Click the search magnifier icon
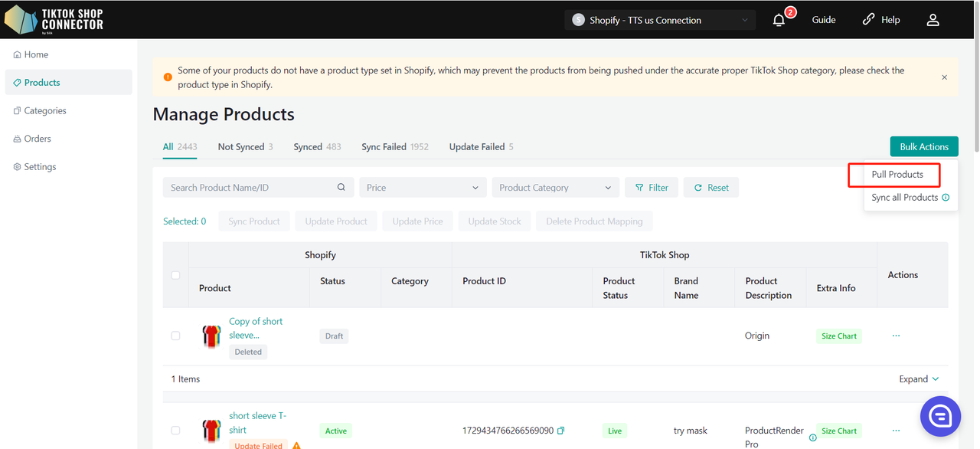The height and width of the screenshot is (449, 980). 341,188
